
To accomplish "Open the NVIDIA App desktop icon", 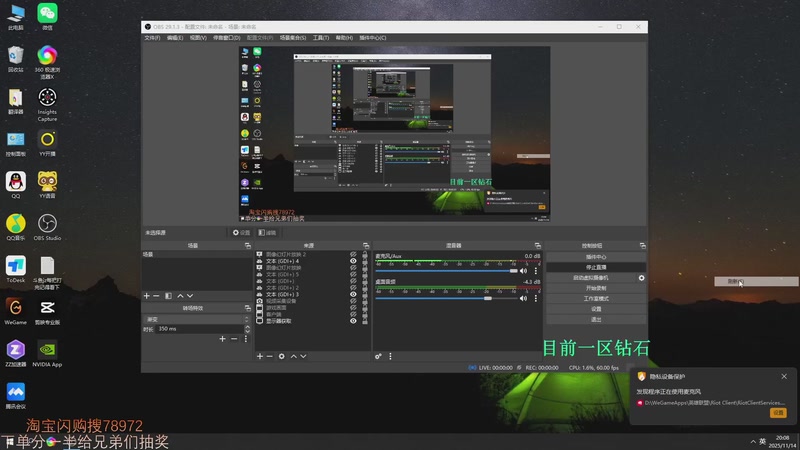I will coord(47,354).
